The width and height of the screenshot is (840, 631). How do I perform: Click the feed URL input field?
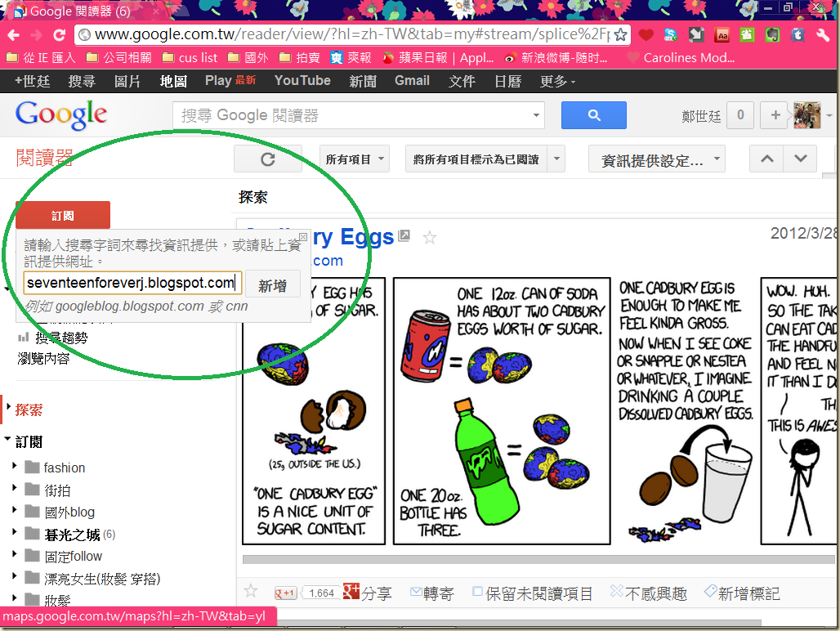pyautogui.click(x=133, y=283)
